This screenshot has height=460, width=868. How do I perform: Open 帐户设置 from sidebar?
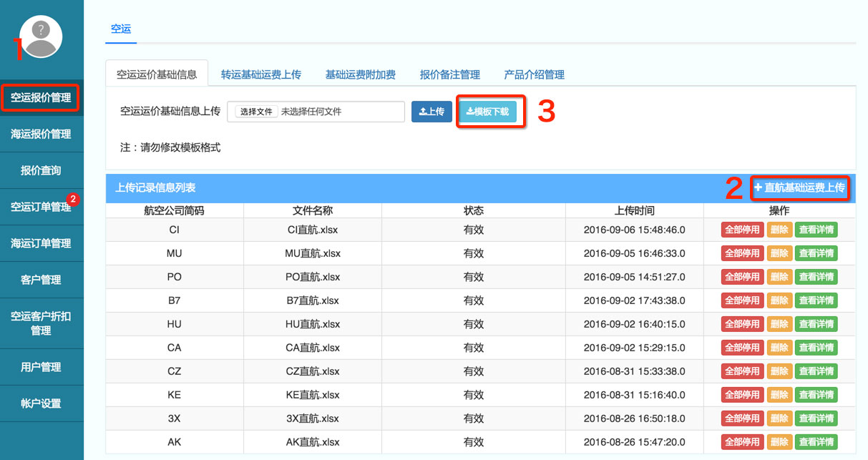41,403
